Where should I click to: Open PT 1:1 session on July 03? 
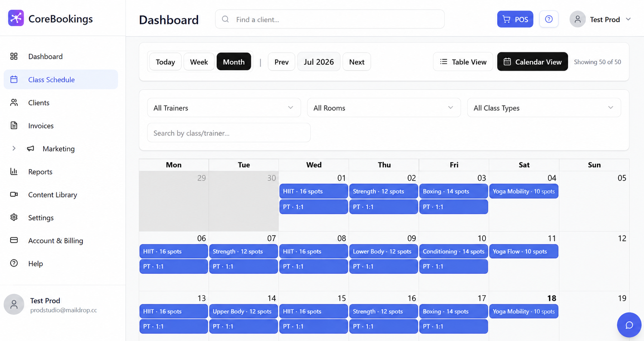pyautogui.click(x=454, y=207)
